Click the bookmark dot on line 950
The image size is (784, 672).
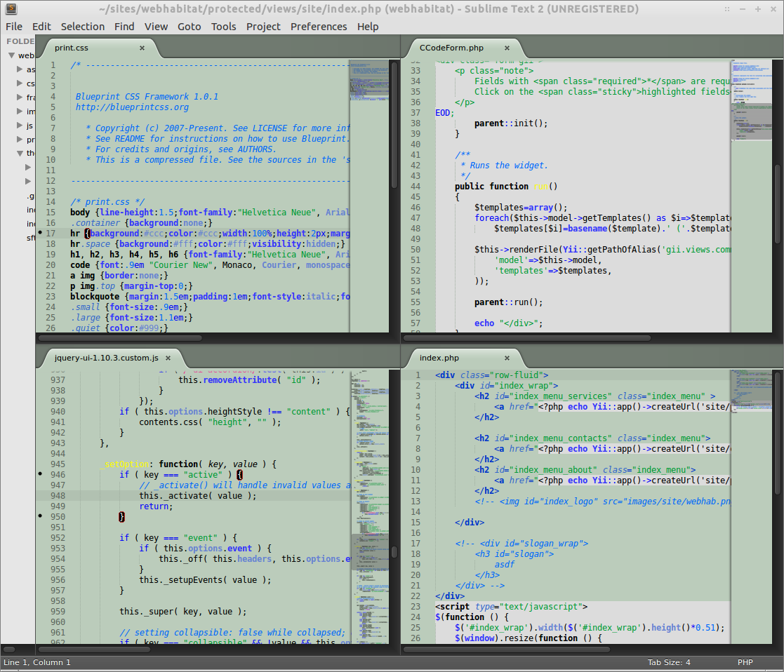[41, 516]
